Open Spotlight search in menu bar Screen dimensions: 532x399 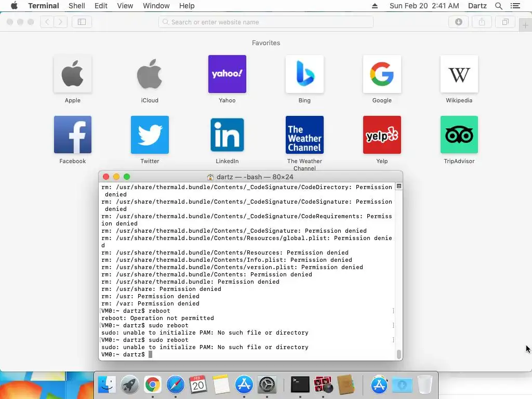tap(498, 6)
